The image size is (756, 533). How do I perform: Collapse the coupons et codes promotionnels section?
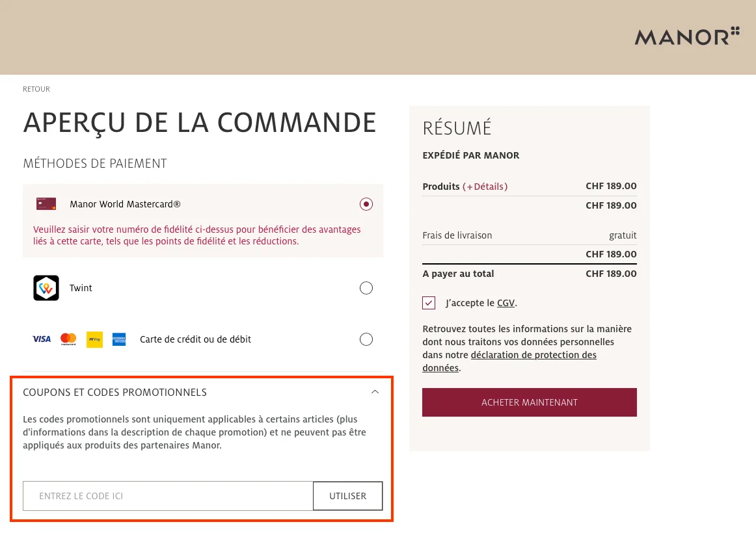(375, 392)
